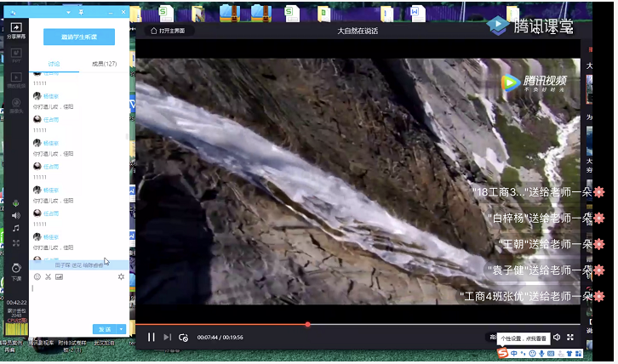Open the emoji picker in chat
The height and width of the screenshot is (364, 618).
pyautogui.click(x=37, y=276)
